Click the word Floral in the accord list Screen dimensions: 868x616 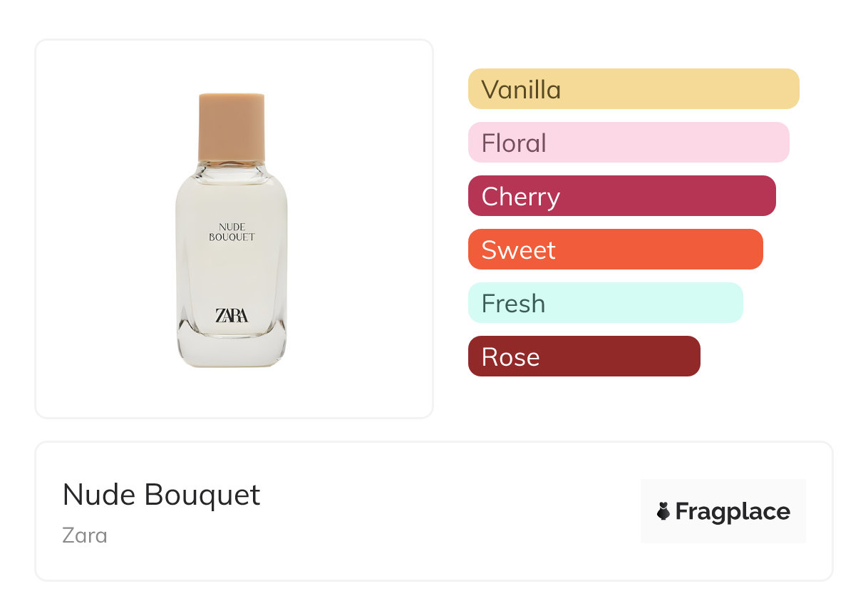click(514, 143)
